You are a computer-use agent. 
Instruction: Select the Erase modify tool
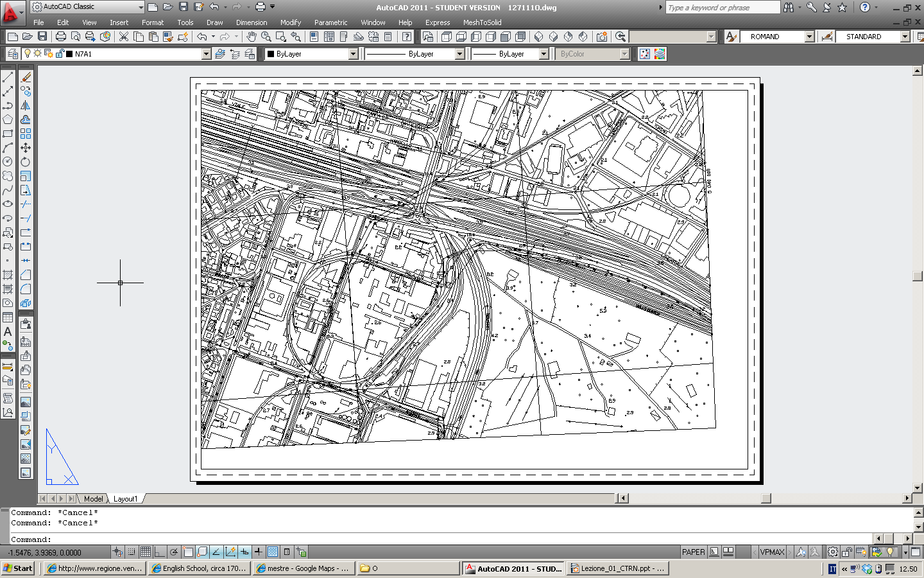26,77
